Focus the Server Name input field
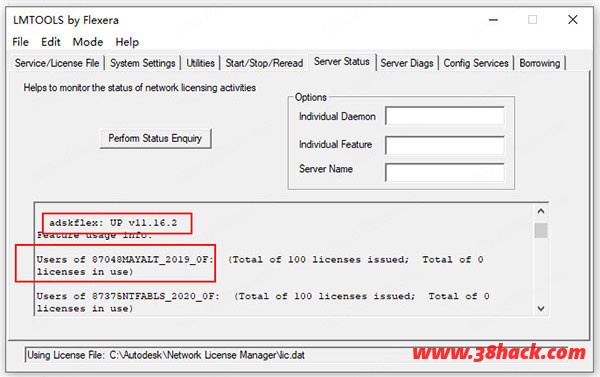 (445, 172)
